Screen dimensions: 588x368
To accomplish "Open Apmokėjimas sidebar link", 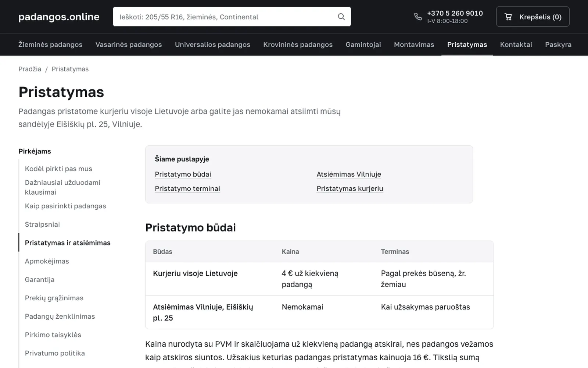I will pos(47,261).
